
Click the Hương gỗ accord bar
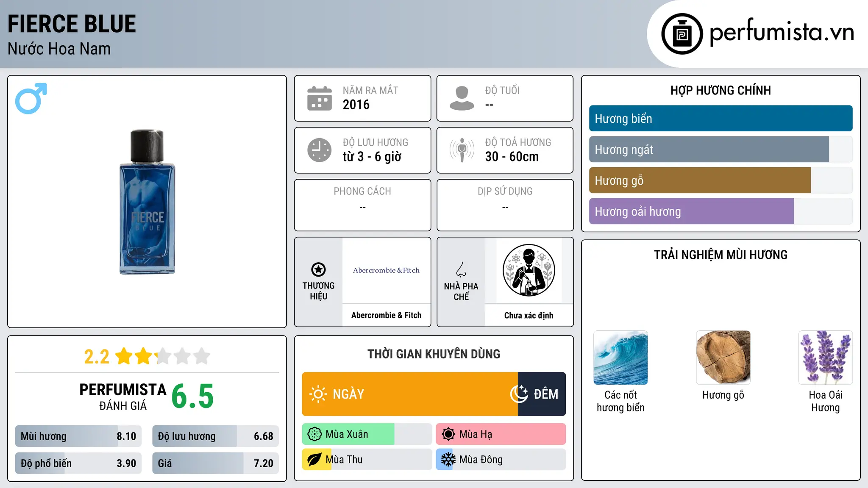tap(721, 180)
